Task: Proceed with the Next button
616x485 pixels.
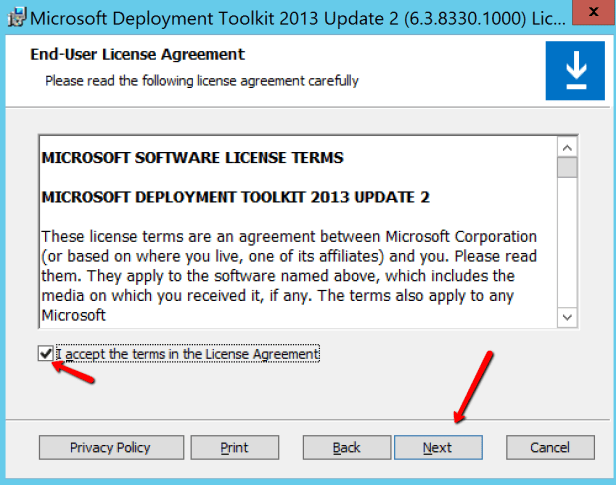Action: pyautogui.click(x=437, y=447)
